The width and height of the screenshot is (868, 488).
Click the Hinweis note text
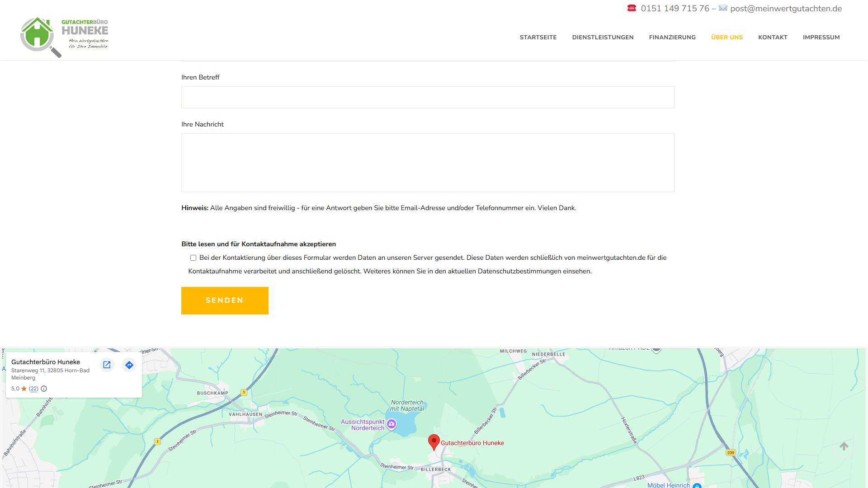tap(379, 208)
